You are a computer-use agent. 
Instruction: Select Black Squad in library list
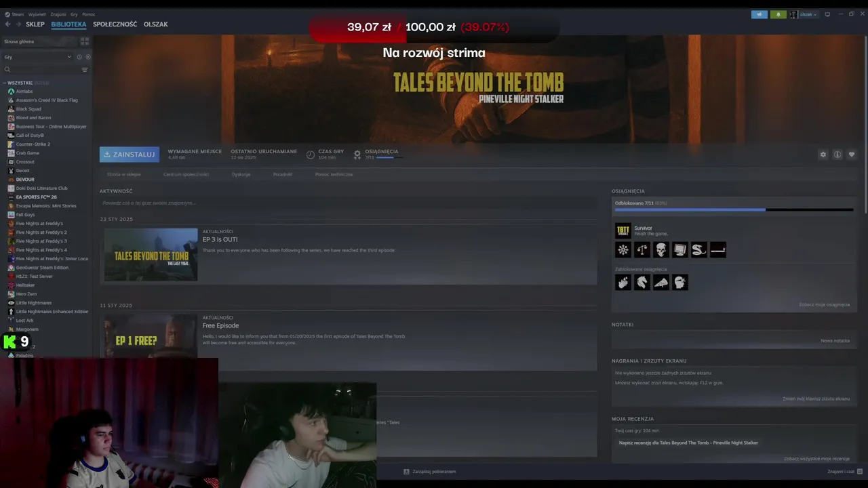tap(28, 109)
